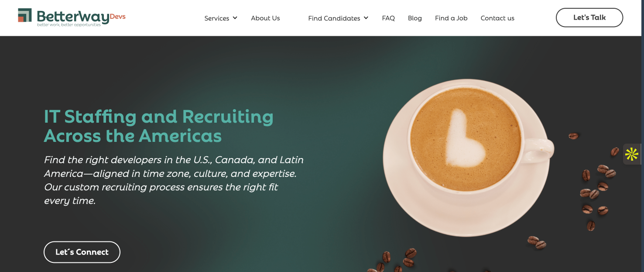Go to the About Us page
Screen dimensions: 644x272
pyautogui.click(x=265, y=18)
